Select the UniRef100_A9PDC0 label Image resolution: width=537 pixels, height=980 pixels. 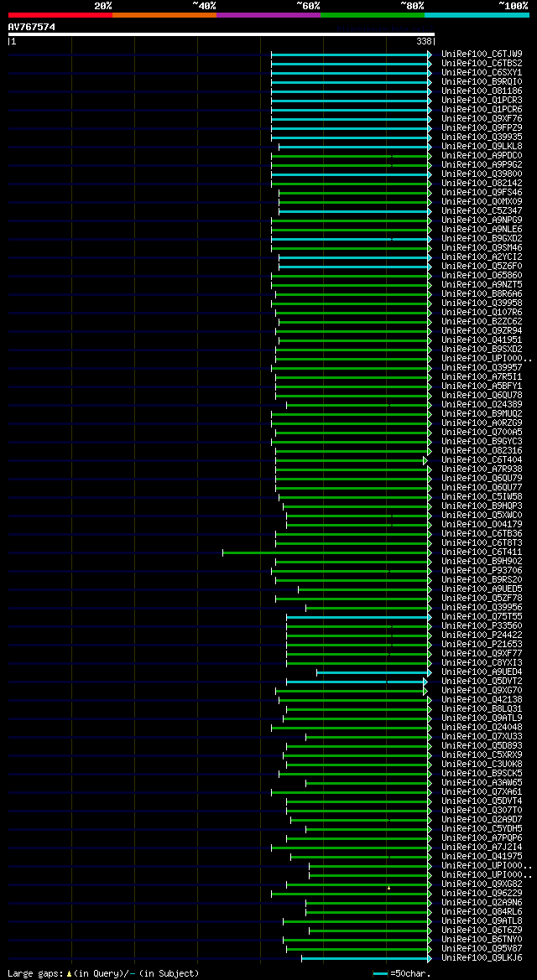(482, 156)
